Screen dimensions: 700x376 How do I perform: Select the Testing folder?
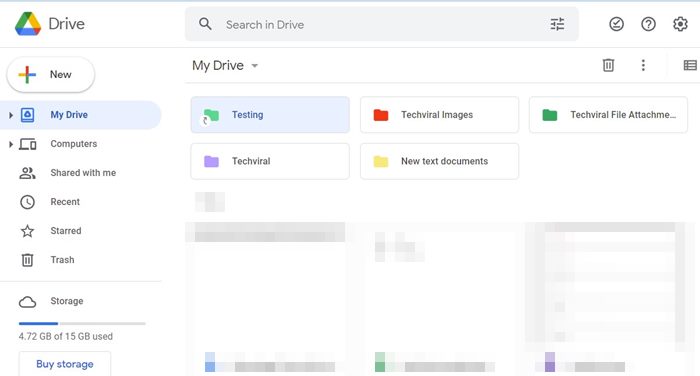[x=270, y=115]
